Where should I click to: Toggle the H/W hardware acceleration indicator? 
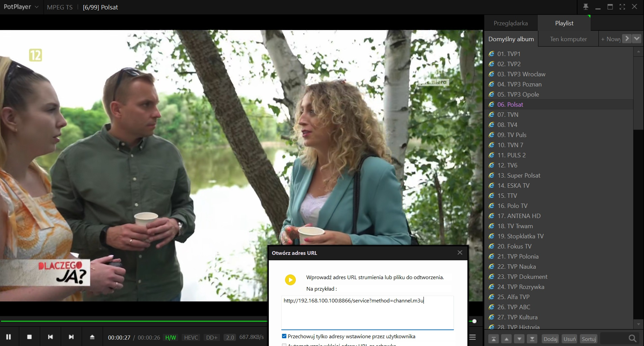tap(171, 338)
